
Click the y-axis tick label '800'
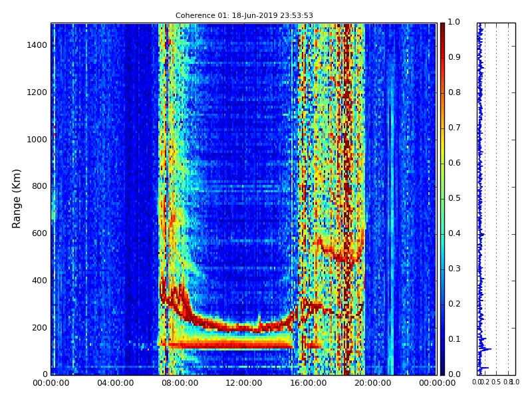pyautogui.click(x=39, y=187)
